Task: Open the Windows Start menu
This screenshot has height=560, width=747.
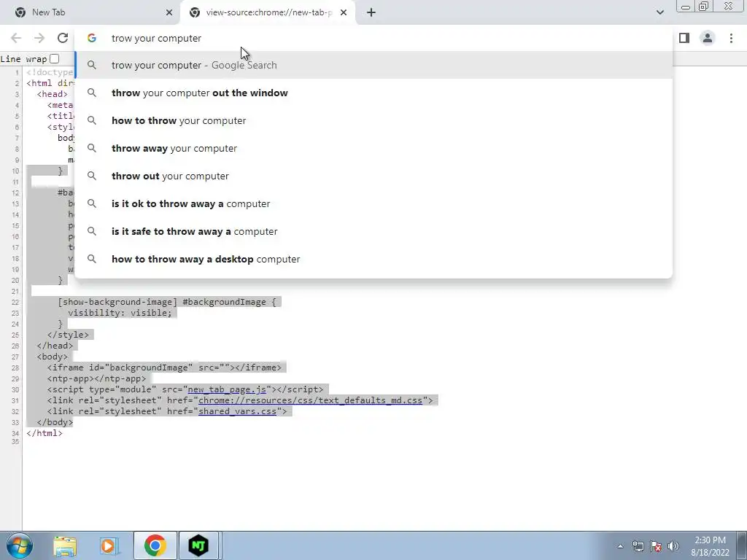Action: (x=18, y=545)
